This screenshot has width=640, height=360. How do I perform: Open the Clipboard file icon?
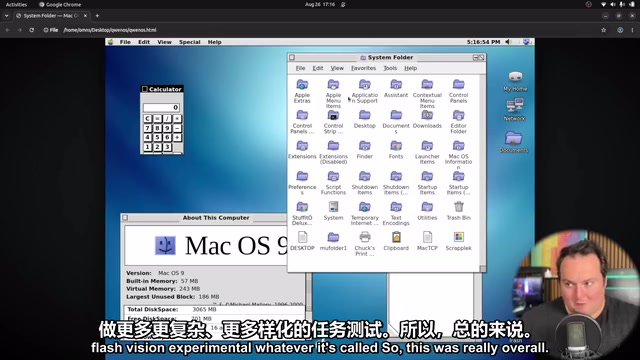coord(396,238)
